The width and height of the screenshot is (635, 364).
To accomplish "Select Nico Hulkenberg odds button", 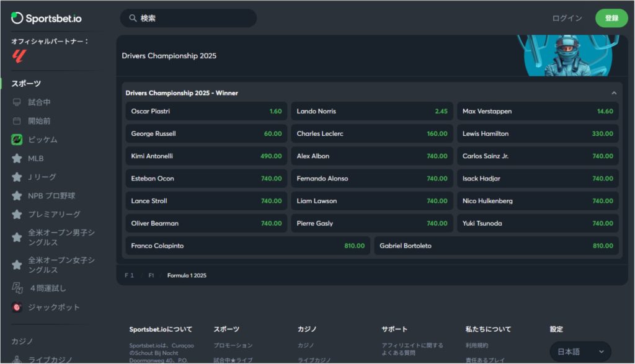I will (x=538, y=201).
